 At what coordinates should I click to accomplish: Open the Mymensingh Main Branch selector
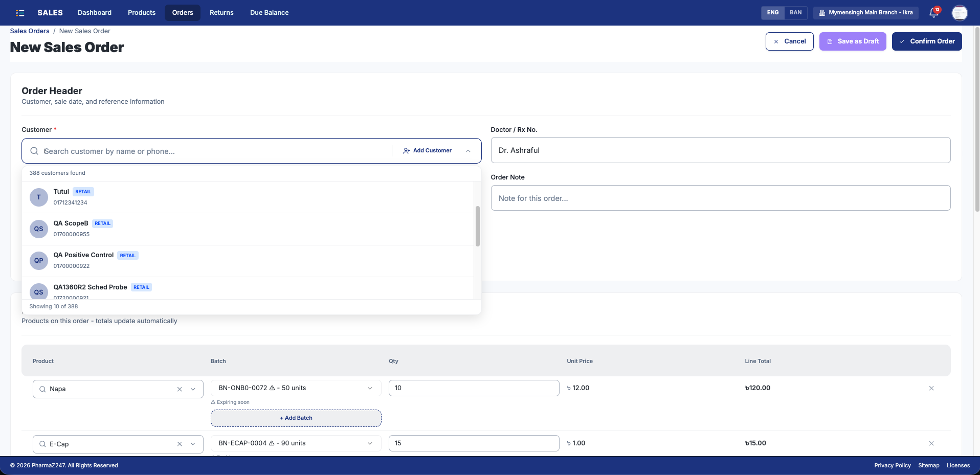pyautogui.click(x=865, y=13)
